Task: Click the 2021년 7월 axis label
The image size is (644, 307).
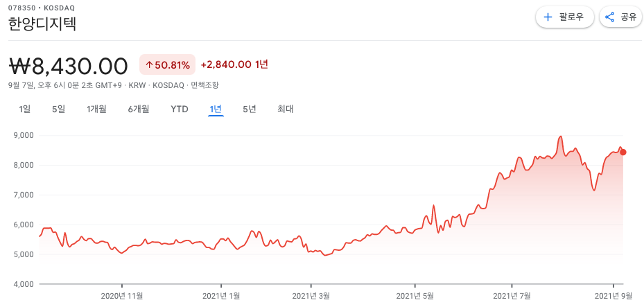Action: click(512, 295)
